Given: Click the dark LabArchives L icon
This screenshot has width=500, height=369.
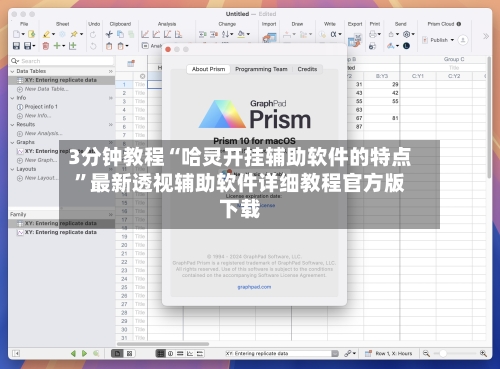Looking at the screenshot, I should (406, 46).
